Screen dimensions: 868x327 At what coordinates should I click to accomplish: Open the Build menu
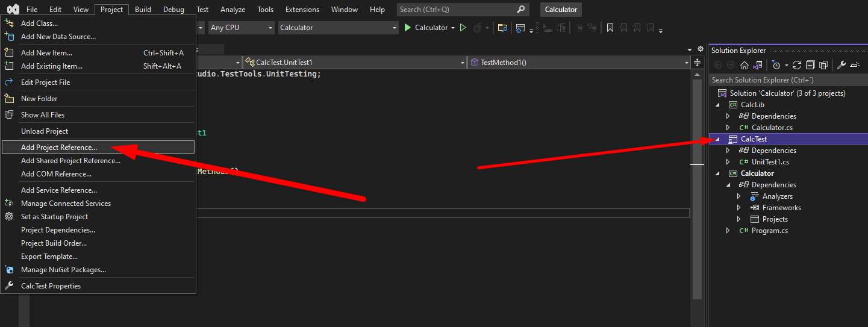pyautogui.click(x=143, y=10)
